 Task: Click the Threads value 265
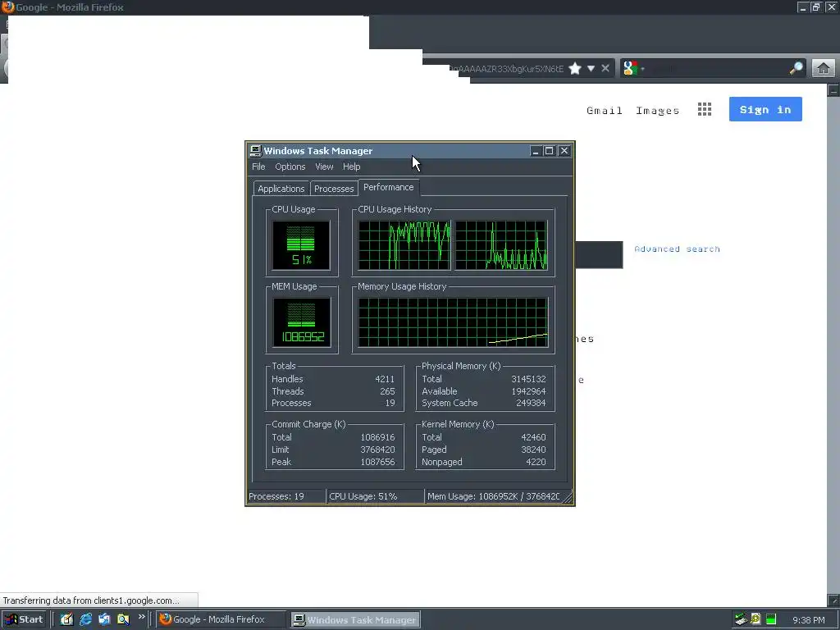point(387,391)
